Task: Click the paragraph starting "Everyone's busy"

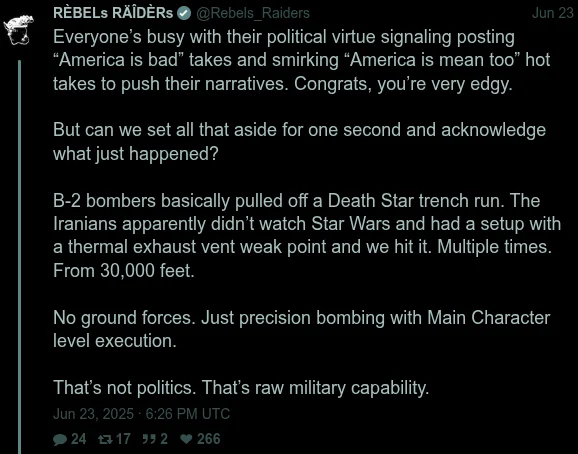Action: (302, 60)
